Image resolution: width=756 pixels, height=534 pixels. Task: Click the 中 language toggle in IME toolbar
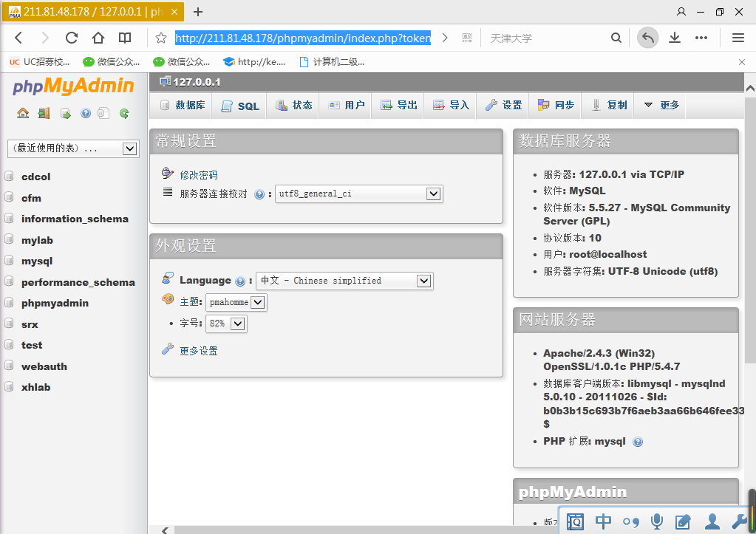tap(603, 521)
